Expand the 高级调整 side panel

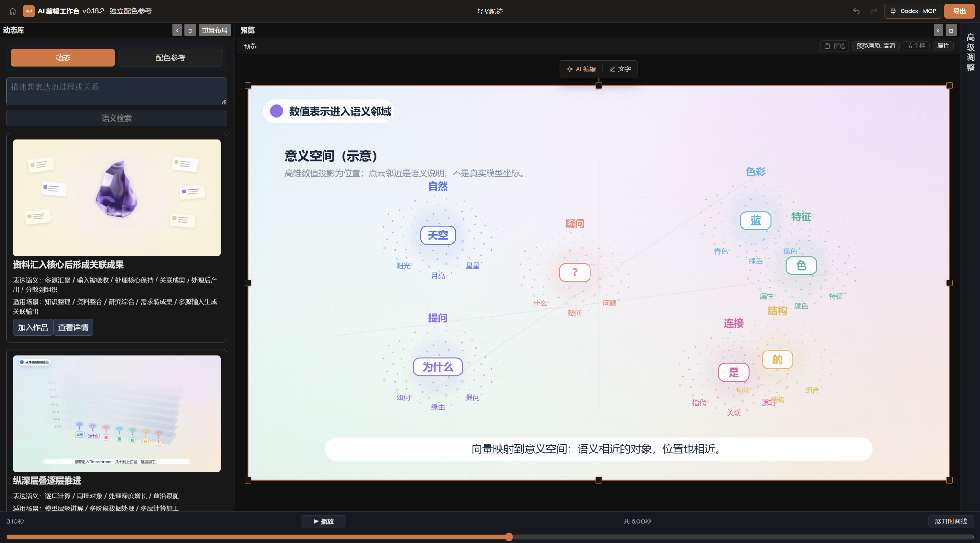click(x=970, y=52)
